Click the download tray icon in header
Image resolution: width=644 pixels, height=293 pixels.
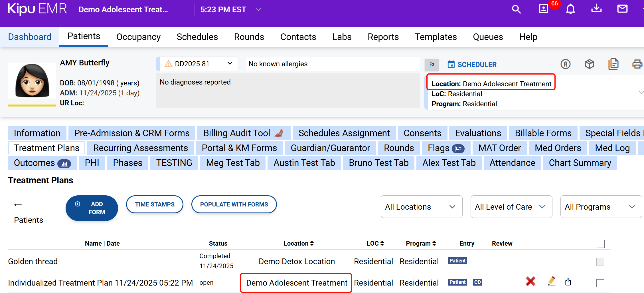pos(596,9)
